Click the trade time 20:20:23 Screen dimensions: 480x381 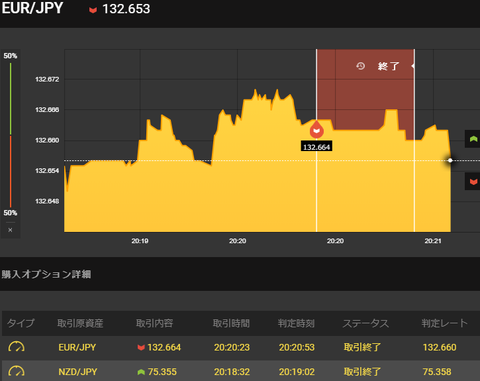tap(232, 347)
